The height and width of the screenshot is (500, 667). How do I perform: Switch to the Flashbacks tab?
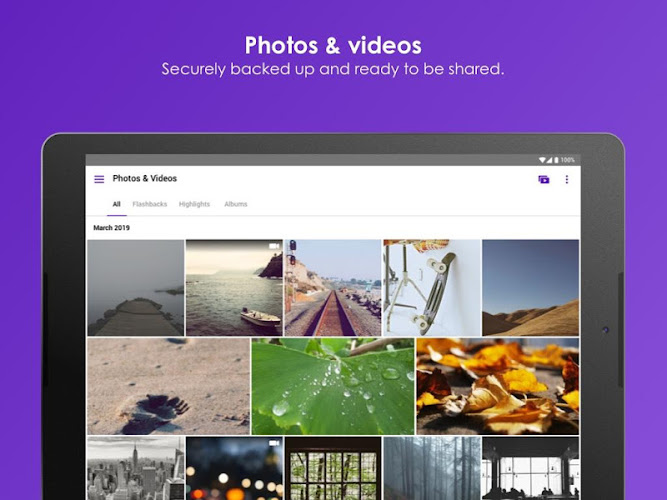pyautogui.click(x=150, y=204)
